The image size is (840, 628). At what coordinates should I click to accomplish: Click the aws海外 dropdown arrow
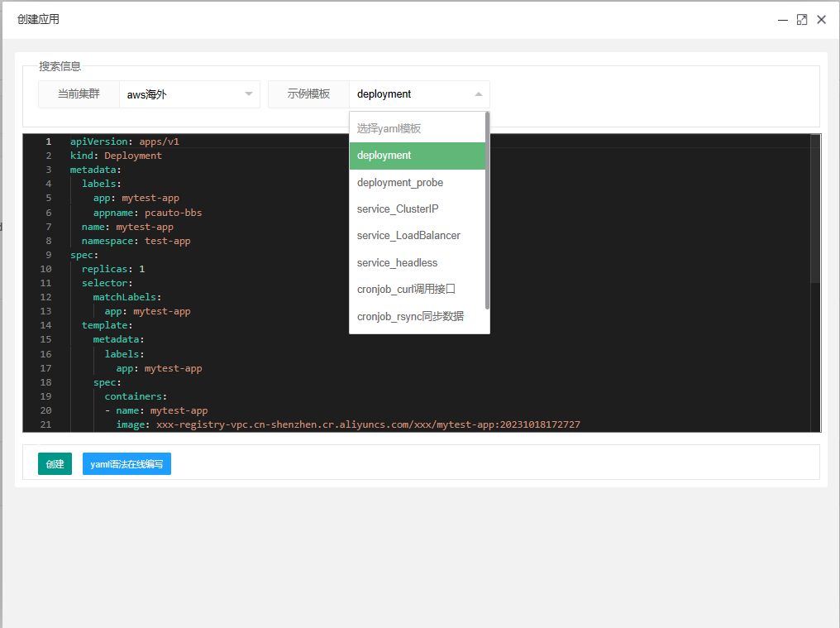[249, 93]
